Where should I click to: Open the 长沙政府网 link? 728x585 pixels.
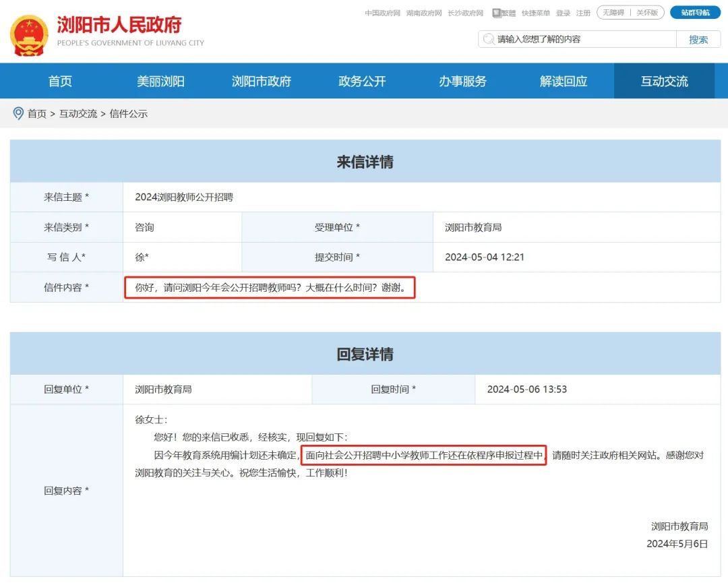[466, 13]
